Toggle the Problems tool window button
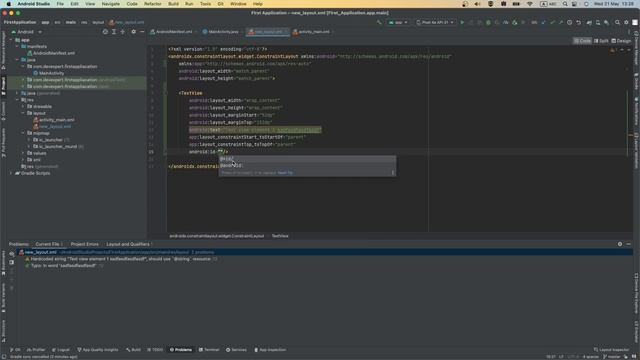The height and width of the screenshot is (360, 640). click(x=181, y=350)
